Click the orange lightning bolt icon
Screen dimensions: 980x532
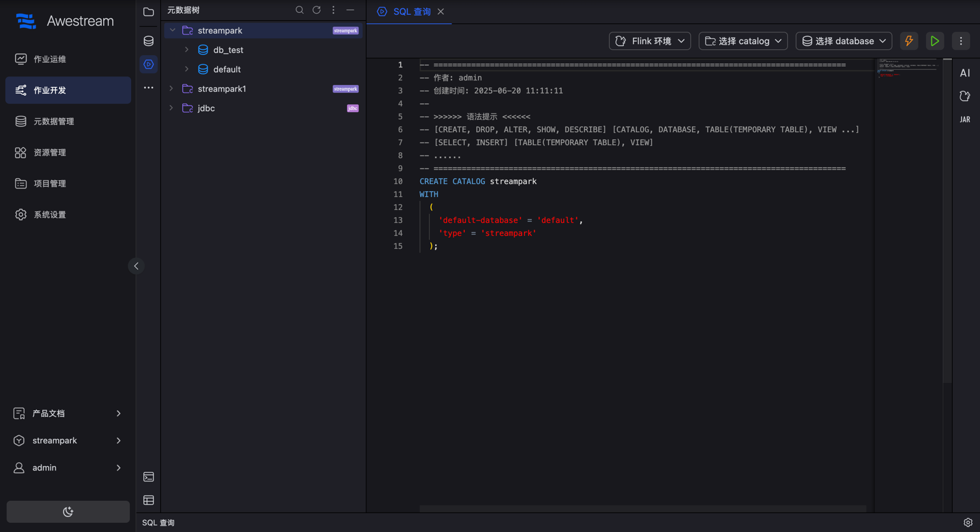pos(909,41)
